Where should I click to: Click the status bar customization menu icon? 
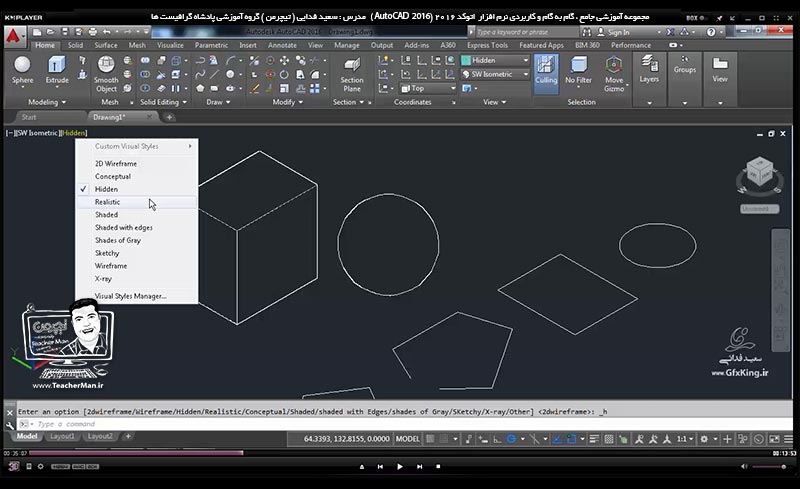(x=788, y=439)
